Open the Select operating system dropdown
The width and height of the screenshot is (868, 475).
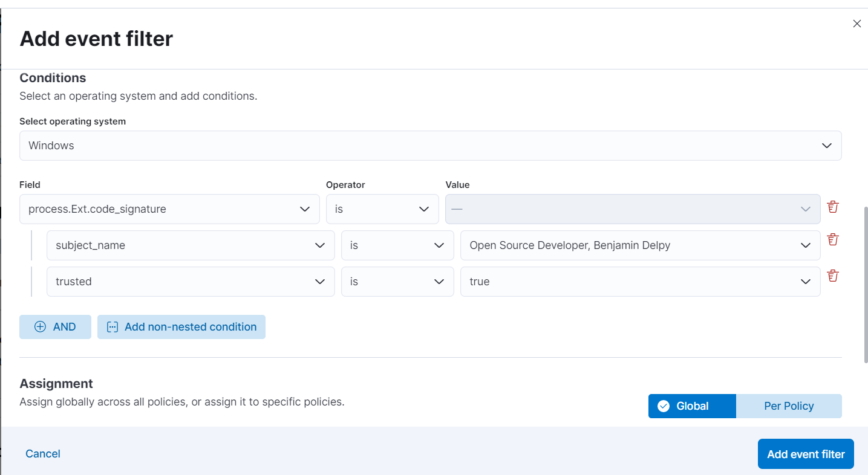(430, 145)
